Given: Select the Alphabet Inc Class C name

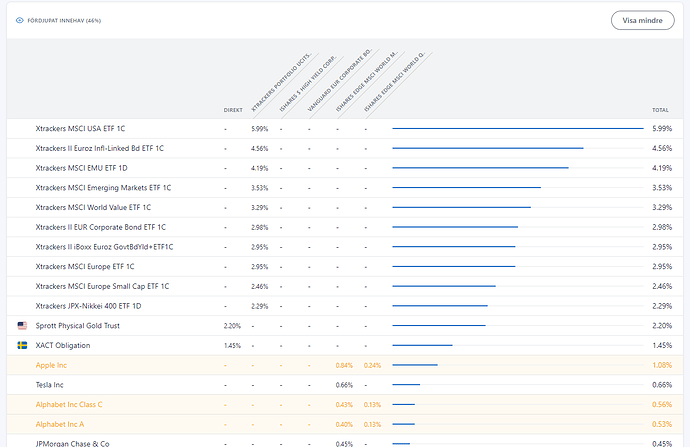Looking at the screenshot, I should pos(69,404).
